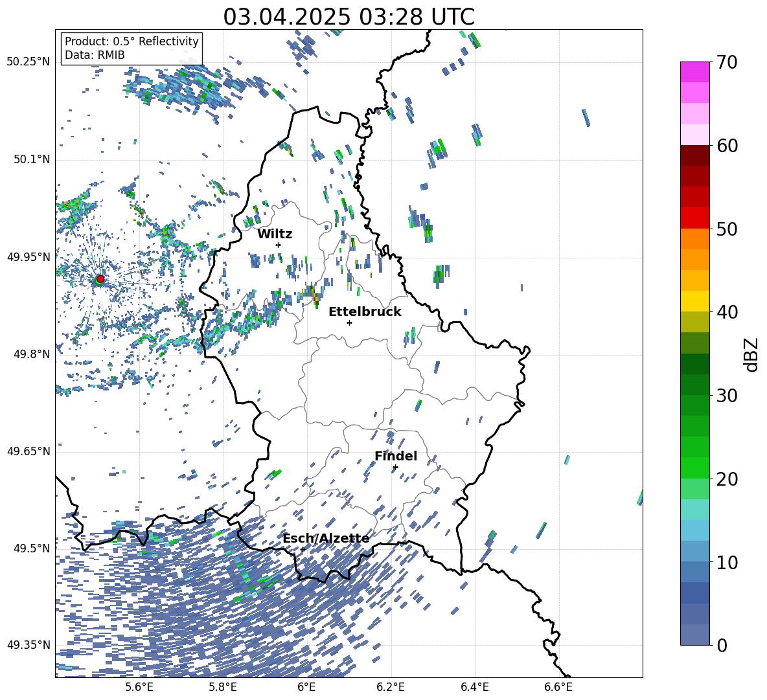767x700 pixels.
Task: Click the 6.4°E longitude label
Action: point(474,687)
